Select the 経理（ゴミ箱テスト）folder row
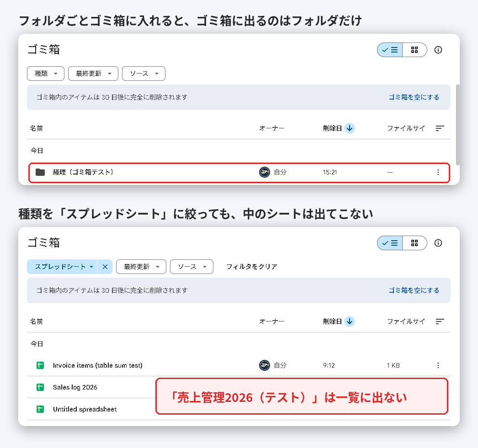Viewport: 478px width, 448px height. pyautogui.click(x=239, y=173)
